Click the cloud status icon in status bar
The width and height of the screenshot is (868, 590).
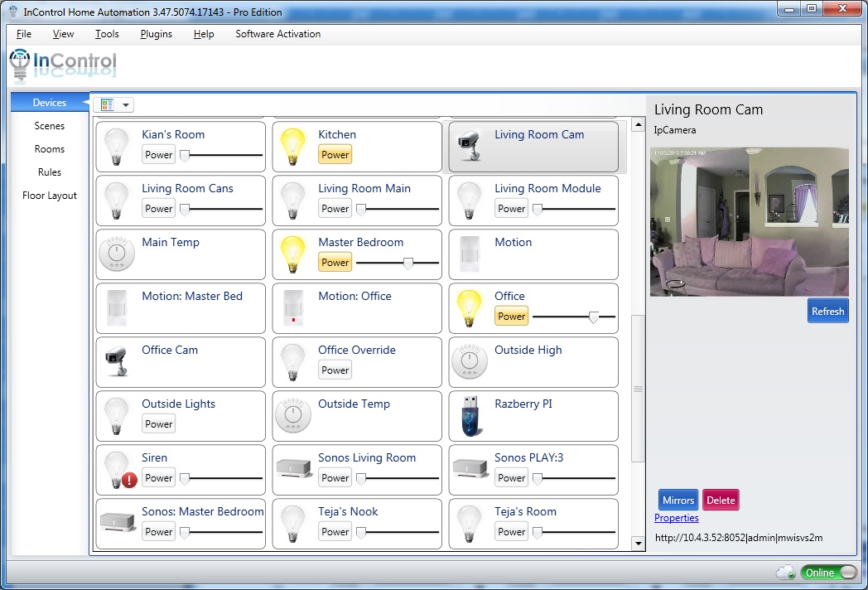(785, 572)
